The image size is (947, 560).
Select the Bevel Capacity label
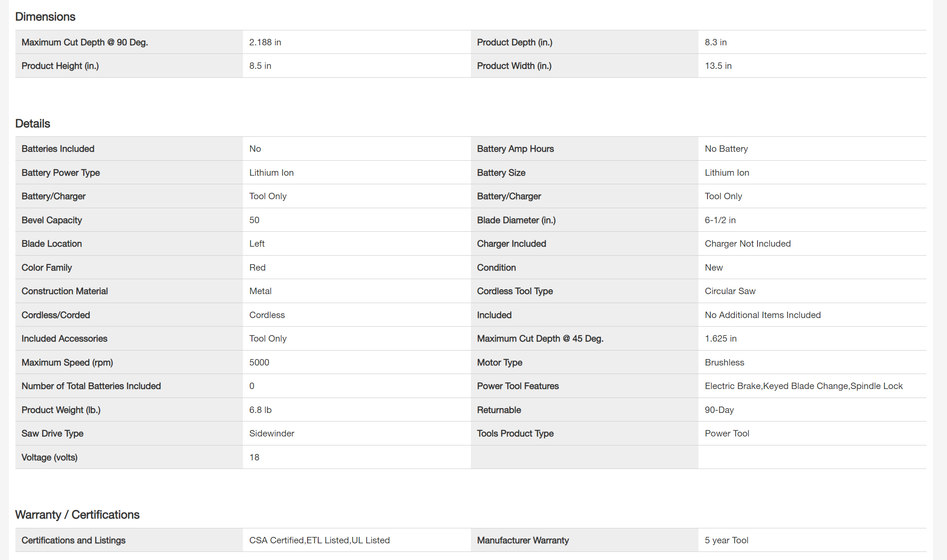pos(51,220)
